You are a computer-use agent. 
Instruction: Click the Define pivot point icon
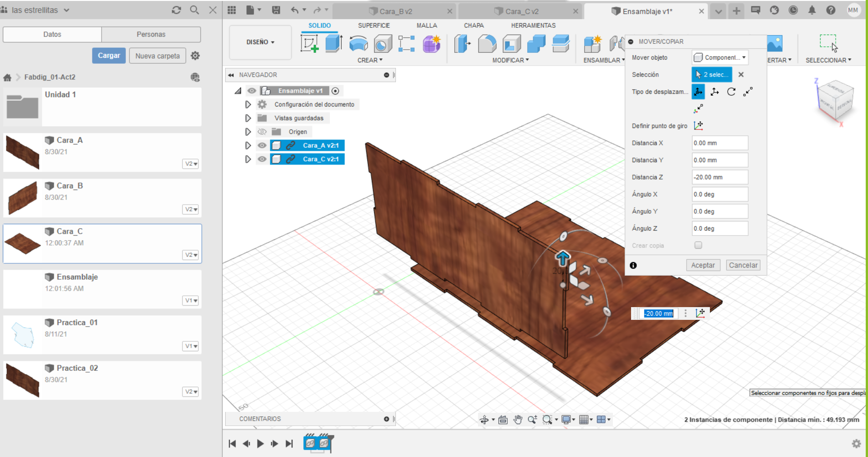tap(698, 125)
